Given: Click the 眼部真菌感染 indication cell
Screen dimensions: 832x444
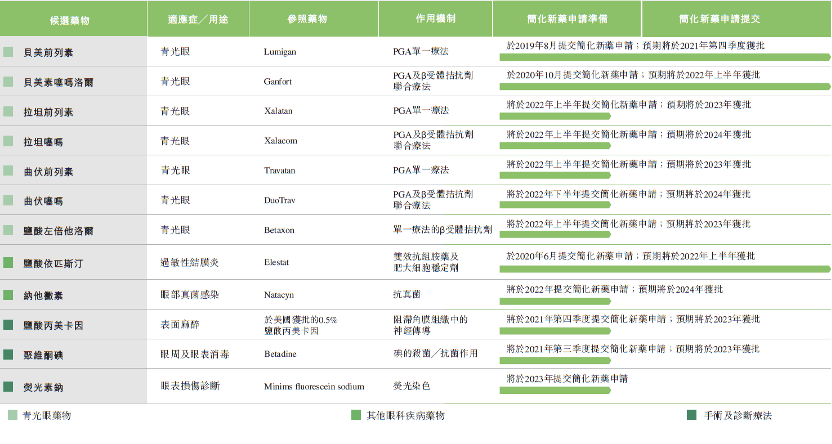Looking at the screenshot, I should tap(189, 294).
